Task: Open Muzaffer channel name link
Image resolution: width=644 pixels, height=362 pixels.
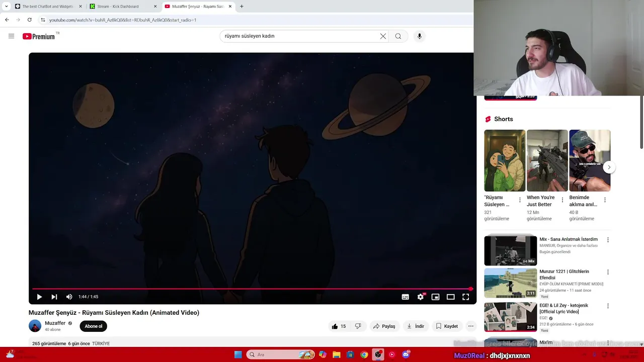Action: click(55, 323)
